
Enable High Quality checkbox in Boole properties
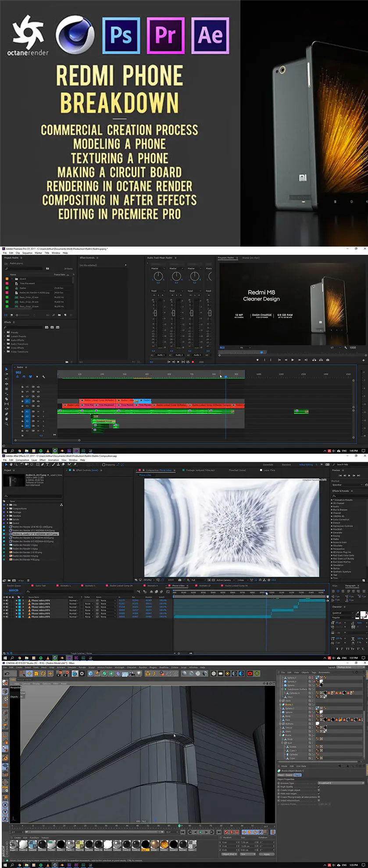pyautogui.click(x=319, y=786)
